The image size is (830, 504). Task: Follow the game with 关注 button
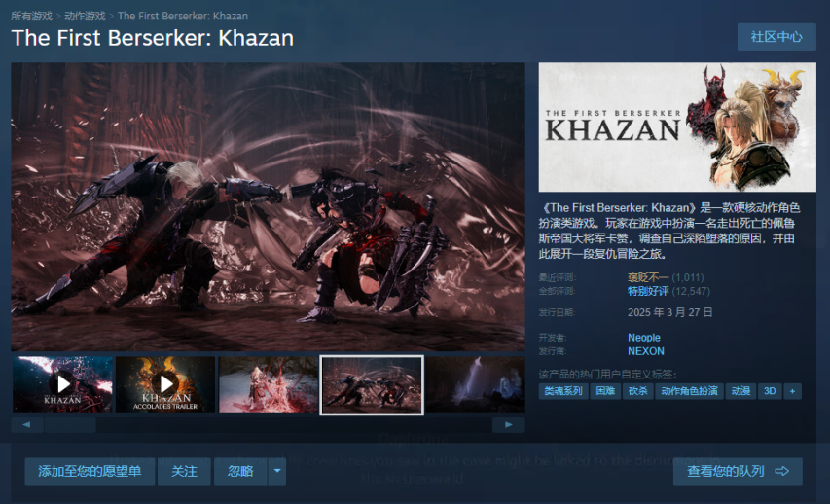(184, 471)
